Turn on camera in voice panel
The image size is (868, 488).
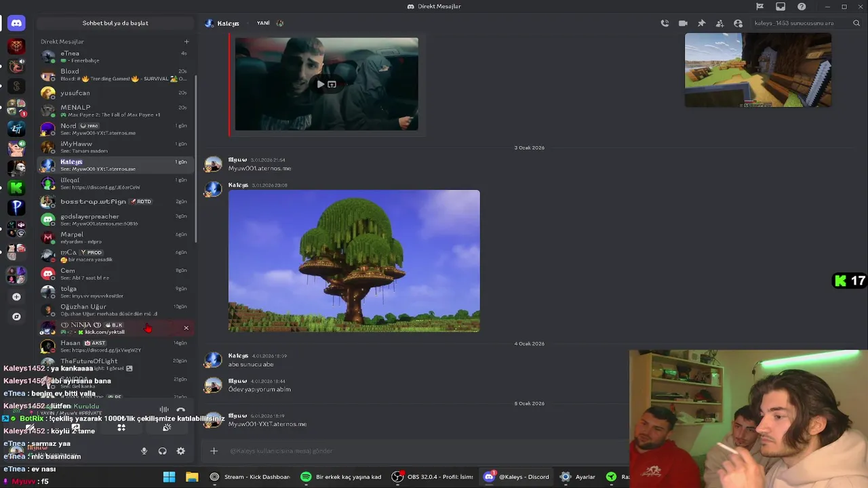click(x=31, y=428)
